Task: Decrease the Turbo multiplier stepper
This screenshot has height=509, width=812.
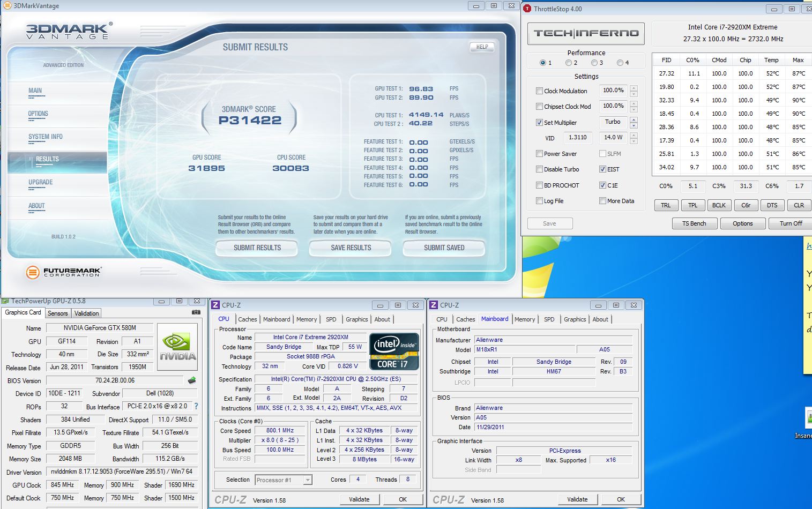Action: click(634, 125)
